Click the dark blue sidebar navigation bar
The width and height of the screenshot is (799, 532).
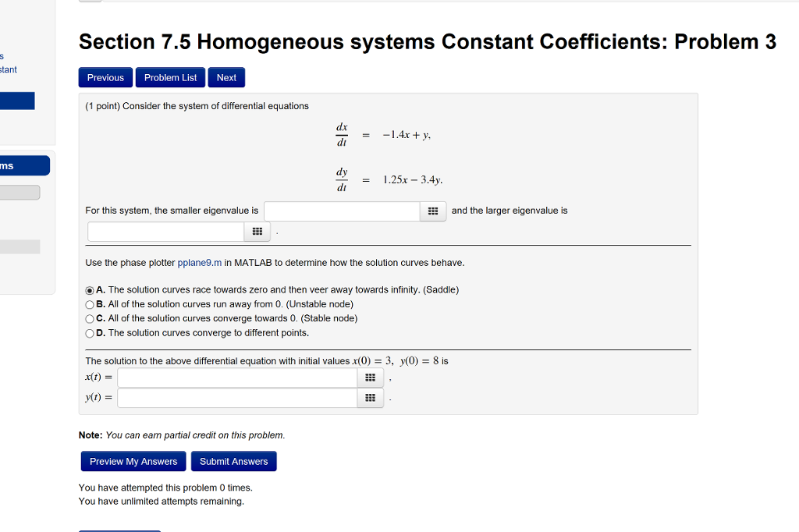tap(24, 165)
